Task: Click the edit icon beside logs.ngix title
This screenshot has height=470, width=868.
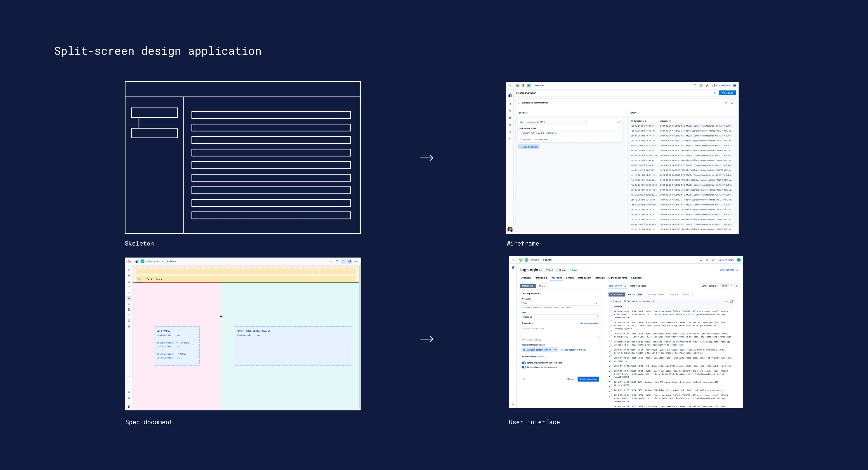Action: pos(540,270)
